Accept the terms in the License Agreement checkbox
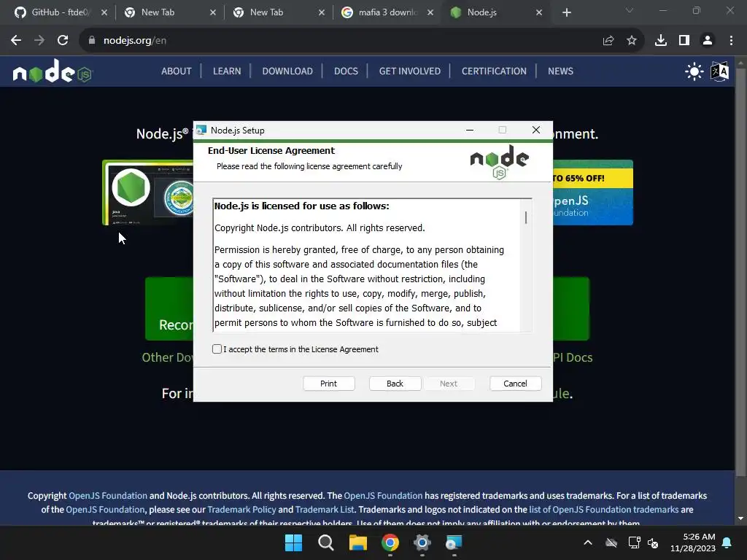This screenshot has width=747, height=560. coord(217,349)
